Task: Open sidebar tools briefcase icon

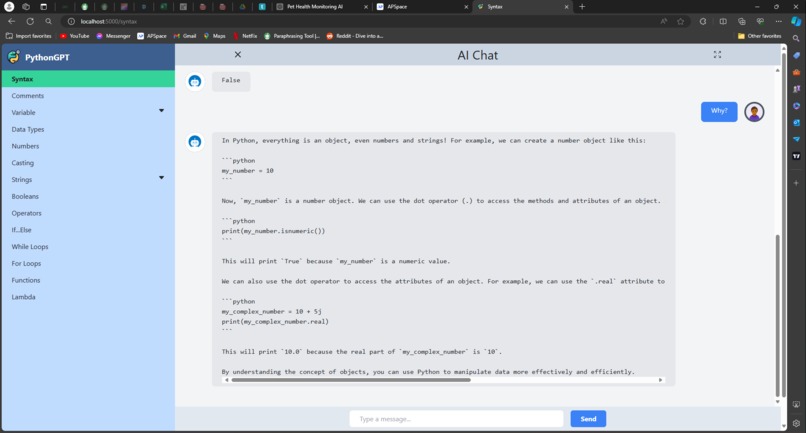Action: click(796, 72)
